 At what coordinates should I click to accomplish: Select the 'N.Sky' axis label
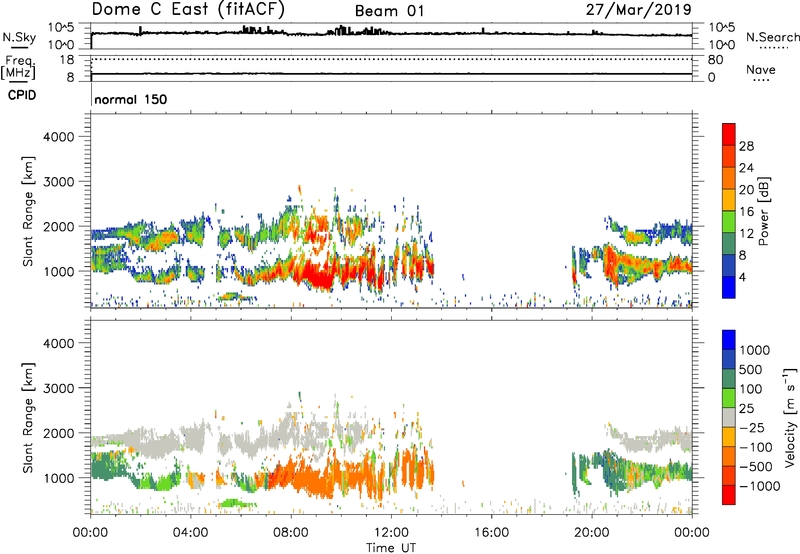19,37
